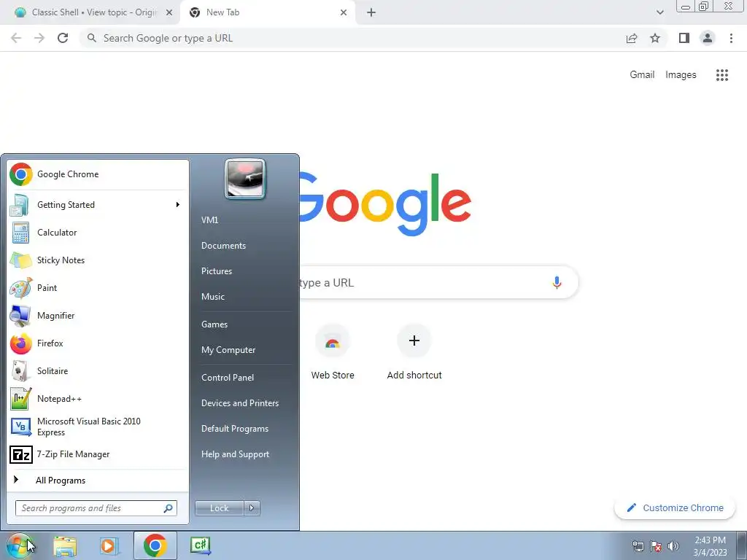Focus Search programs and files box
The height and width of the screenshot is (560, 747).
point(96,508)
